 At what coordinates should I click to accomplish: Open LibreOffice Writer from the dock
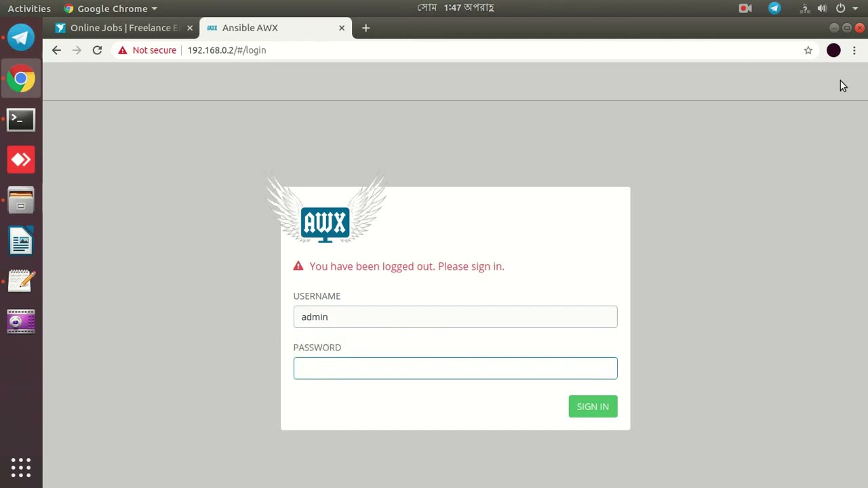point(21,241)
